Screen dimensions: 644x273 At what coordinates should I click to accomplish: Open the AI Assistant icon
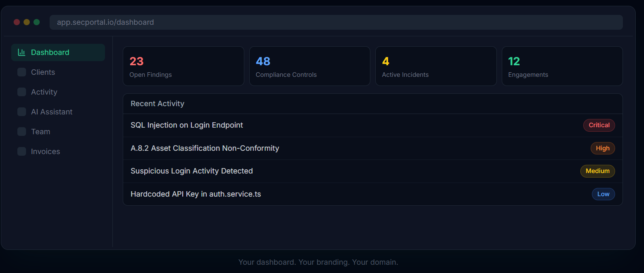coord(21,112)
